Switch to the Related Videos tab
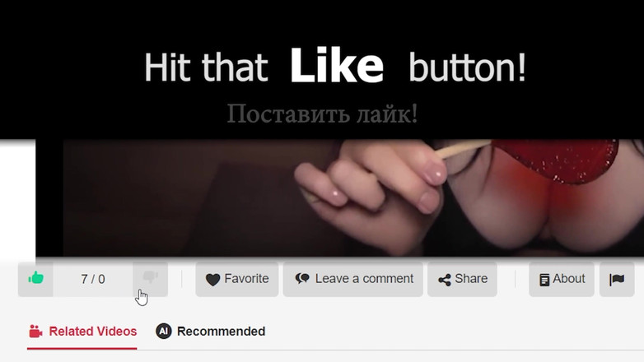The width and height of the screenshot is (644, 362). pyautogui.click(x=82, y=332)
